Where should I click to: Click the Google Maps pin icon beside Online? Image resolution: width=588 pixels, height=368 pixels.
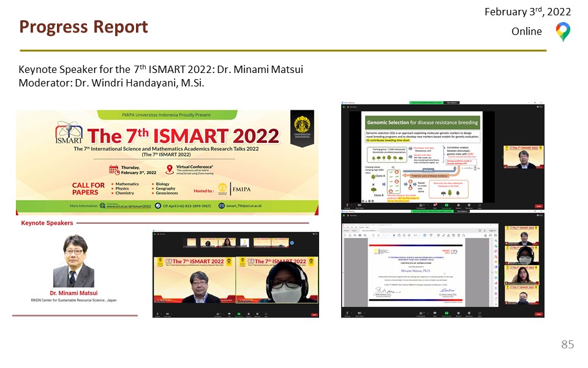click(x=562, y=31)
